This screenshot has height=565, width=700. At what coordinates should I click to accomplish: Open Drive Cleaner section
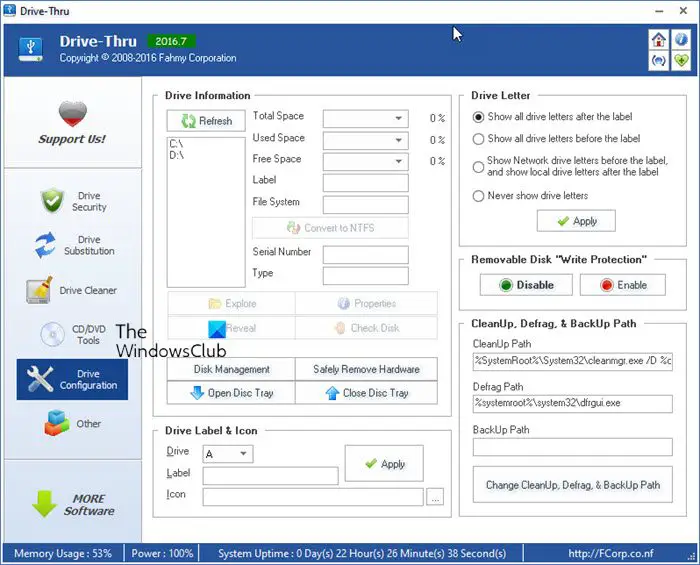[73, 290]
